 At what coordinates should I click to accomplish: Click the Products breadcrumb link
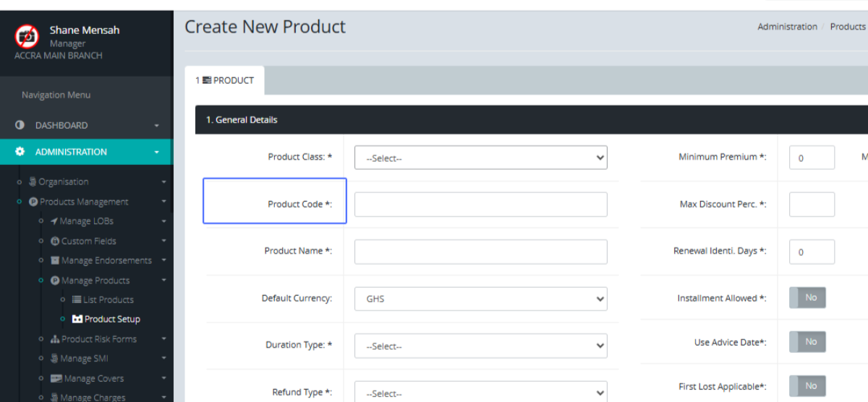click(x=847, y=27)
